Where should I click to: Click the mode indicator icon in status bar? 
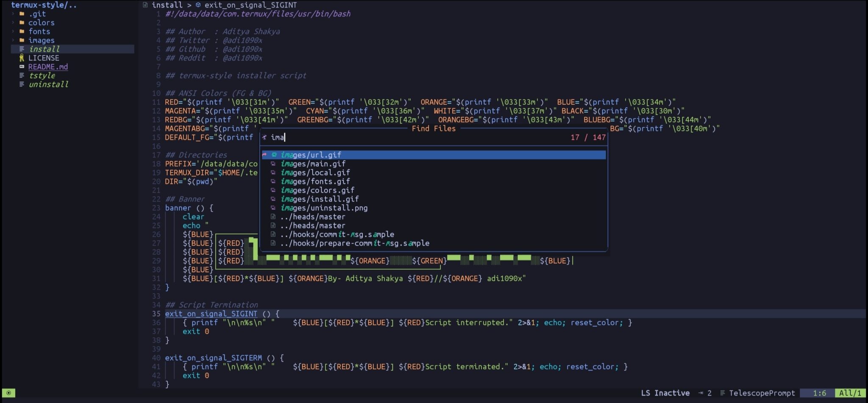8,393
